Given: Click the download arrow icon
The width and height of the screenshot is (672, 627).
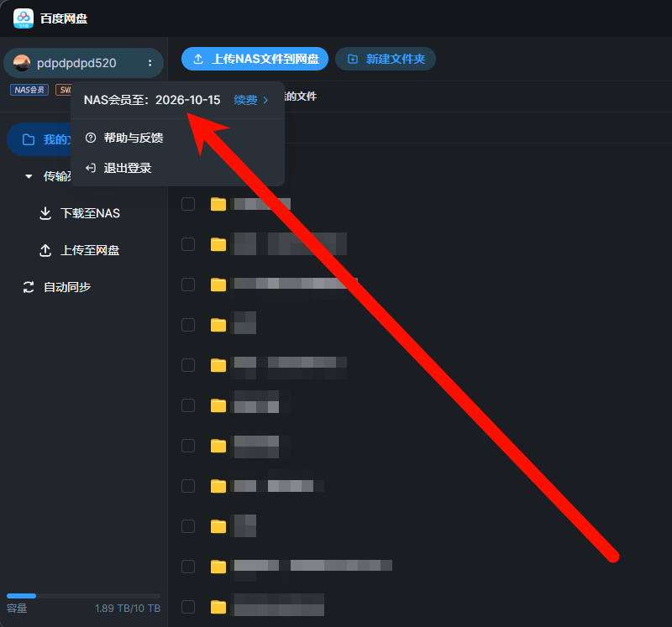Looking at the screenshot, I should [45, 213].
